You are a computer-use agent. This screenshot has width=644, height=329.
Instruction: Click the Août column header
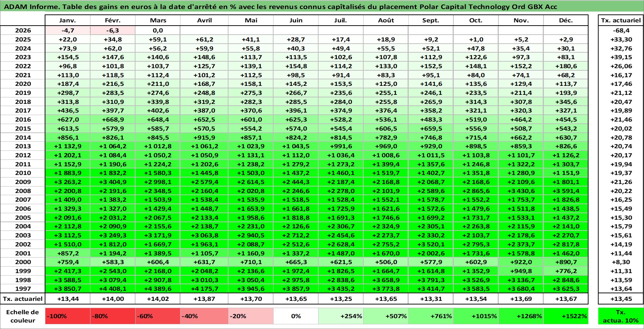386,21
